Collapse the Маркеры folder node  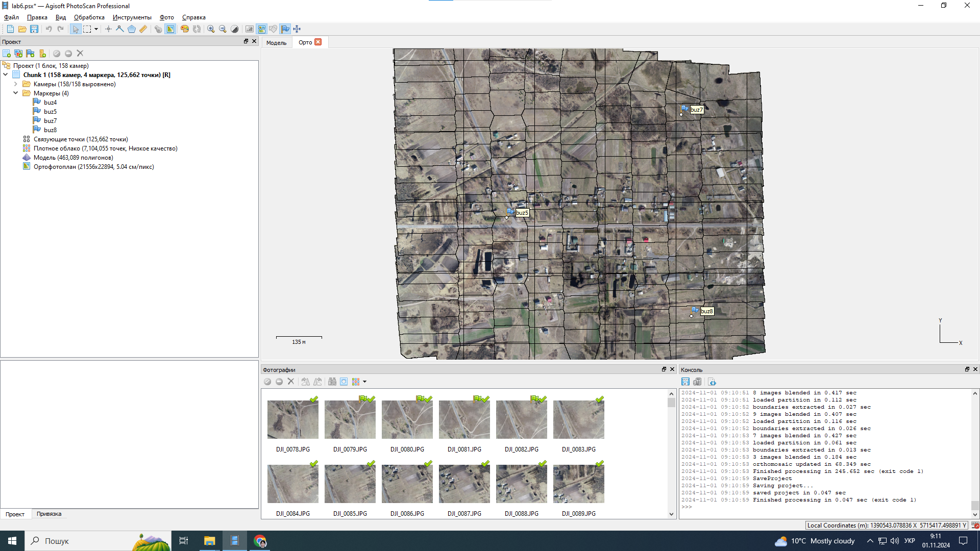point(15,93)
